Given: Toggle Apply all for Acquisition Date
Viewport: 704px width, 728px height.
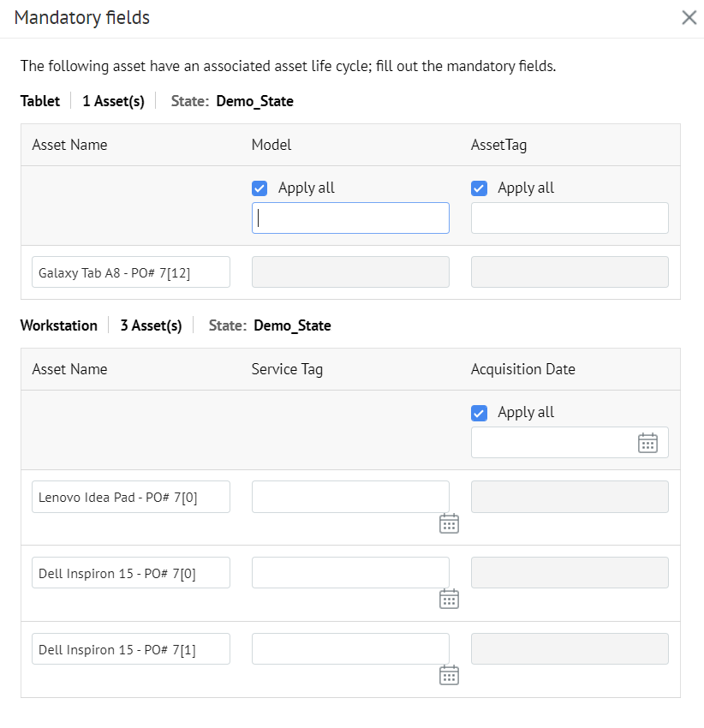Looking at the screenshot, I should (x=480, y=413).
